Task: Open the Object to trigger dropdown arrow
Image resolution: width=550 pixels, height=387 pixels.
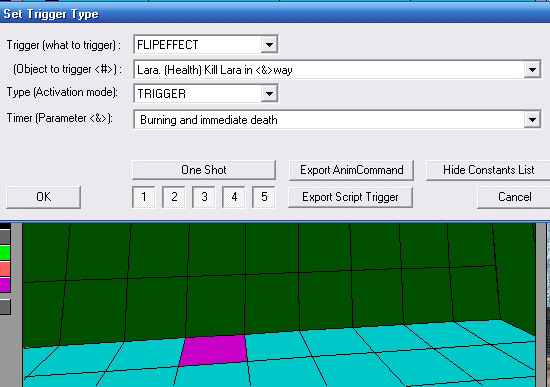Action: point(532,70)
